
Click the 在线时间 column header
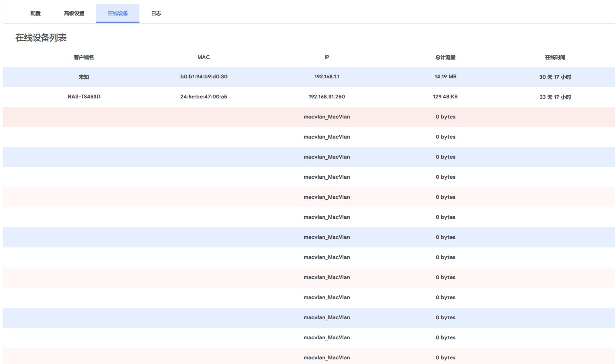(x=555, y=57)
